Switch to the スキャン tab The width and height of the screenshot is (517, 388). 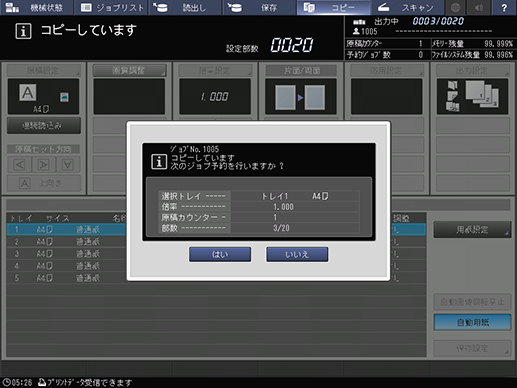point(408,7)
